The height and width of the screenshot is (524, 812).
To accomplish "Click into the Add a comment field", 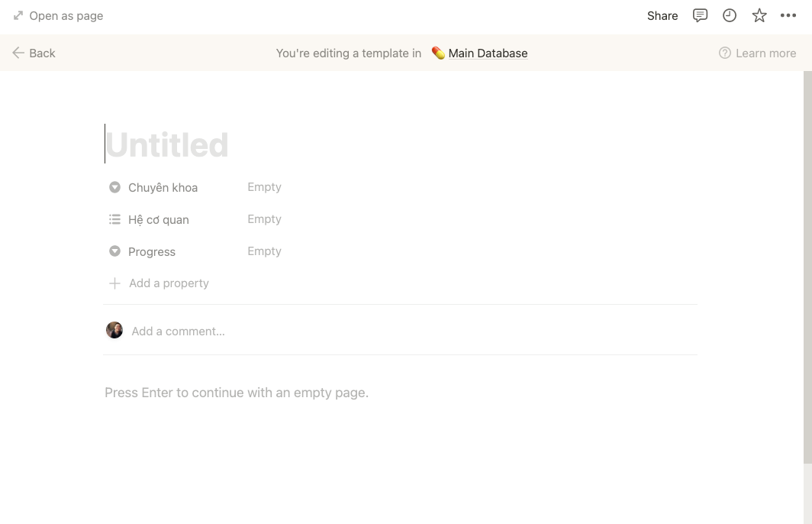I will click(x=178, y=331).
